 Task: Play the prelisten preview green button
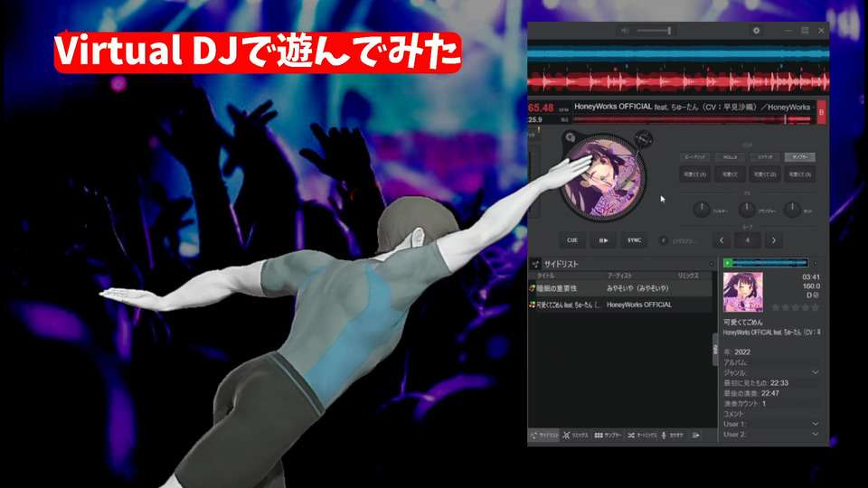[x=727, y=263]
